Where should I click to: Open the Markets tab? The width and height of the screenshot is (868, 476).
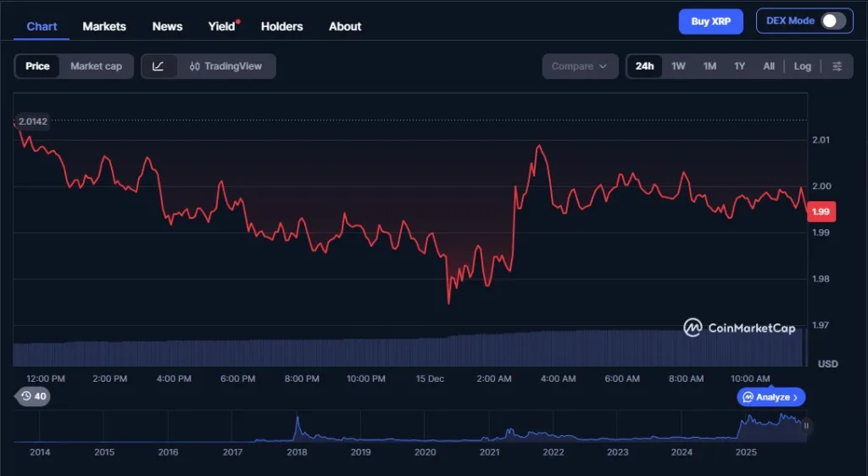click(x=104, y=26)
